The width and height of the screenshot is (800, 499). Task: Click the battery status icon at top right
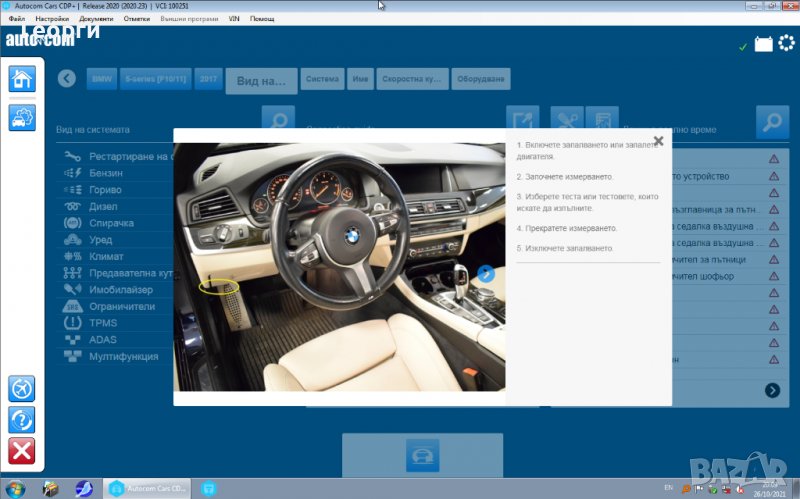point(763,45)
